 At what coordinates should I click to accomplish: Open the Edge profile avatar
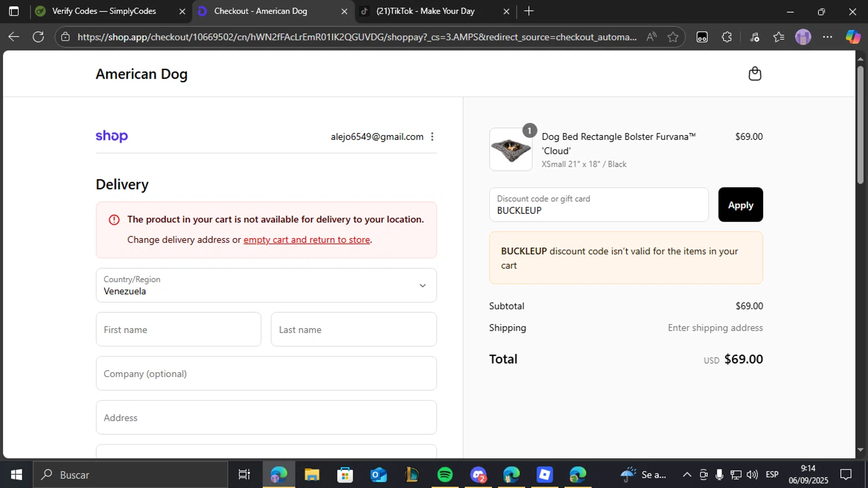pyautogui.click(x=803, y=37)
